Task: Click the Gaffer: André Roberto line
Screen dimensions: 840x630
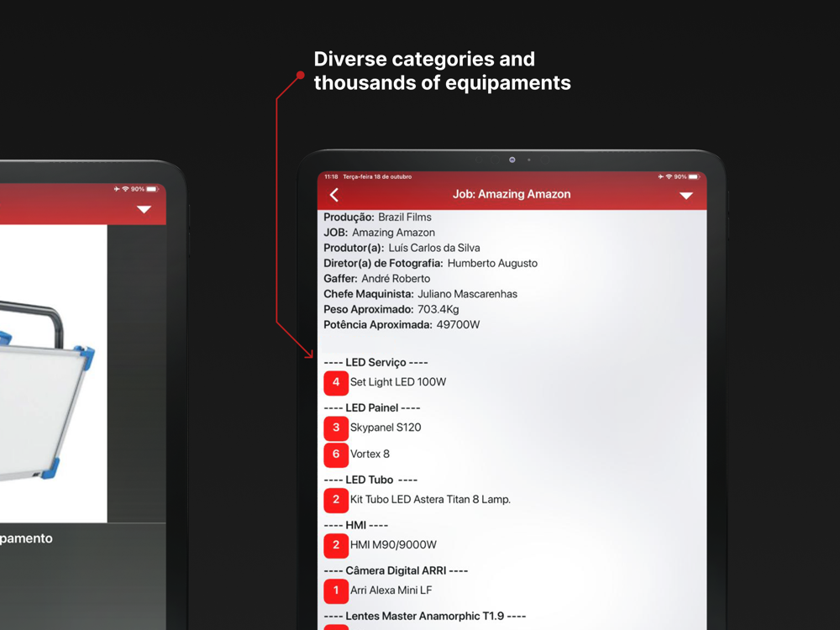Action: pos(377,279)
